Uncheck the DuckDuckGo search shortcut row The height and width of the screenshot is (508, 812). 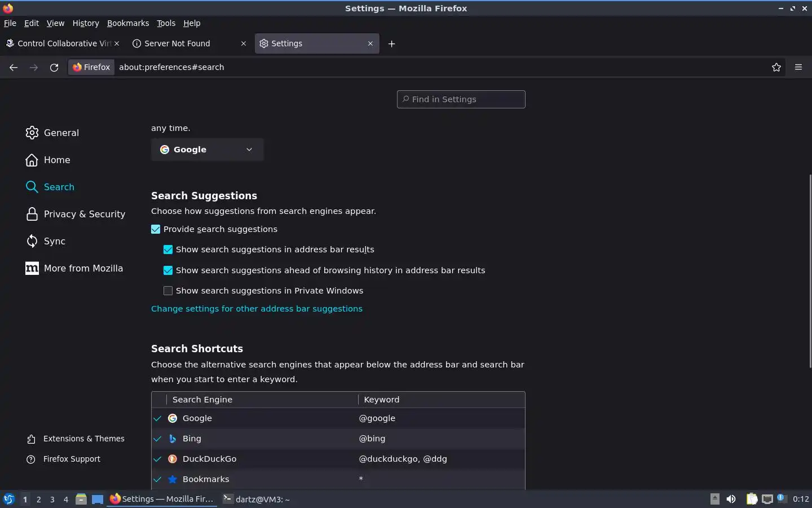coord(157,459)
